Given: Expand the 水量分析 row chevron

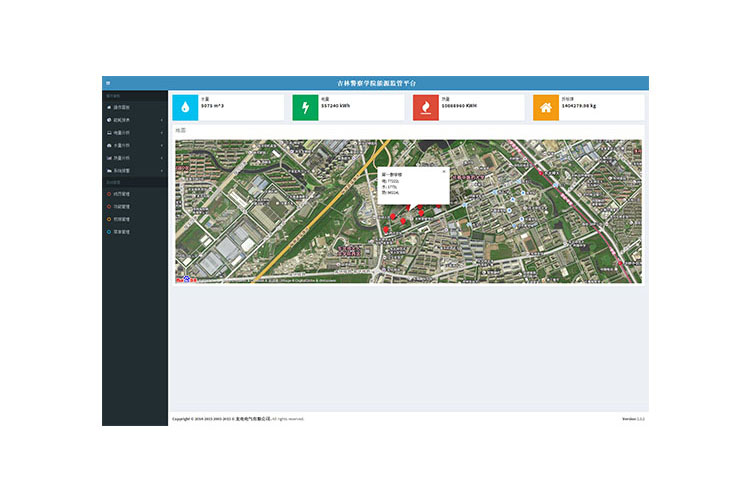Looking at the screenshot, I should pos(162,145).
